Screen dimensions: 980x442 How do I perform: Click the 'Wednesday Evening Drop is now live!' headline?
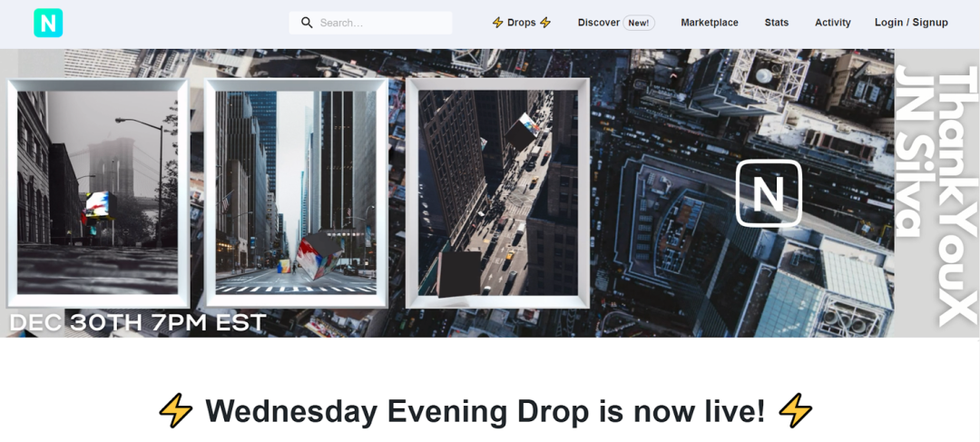pyautogui.click(x=485, y=411)
